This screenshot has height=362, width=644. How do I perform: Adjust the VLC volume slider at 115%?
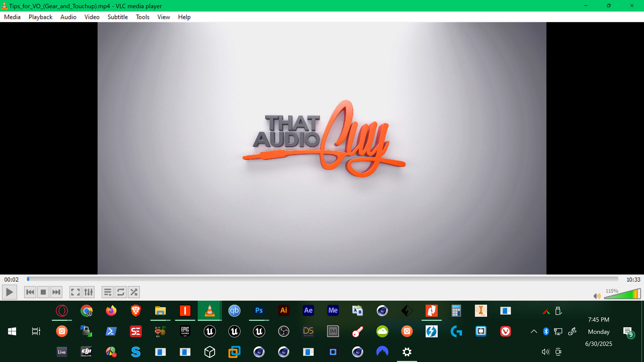point(622,294)
